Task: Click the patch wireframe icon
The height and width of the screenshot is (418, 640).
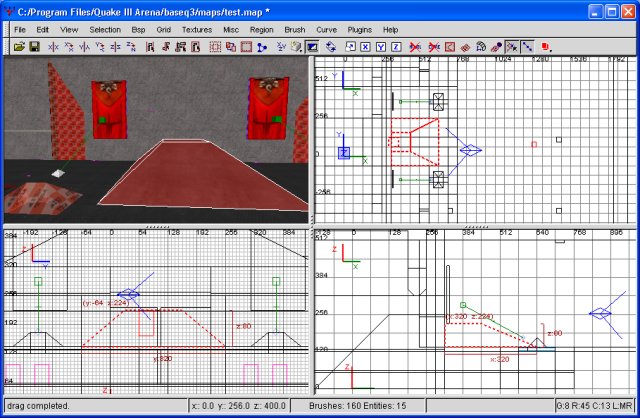Action: pos(465,47)
